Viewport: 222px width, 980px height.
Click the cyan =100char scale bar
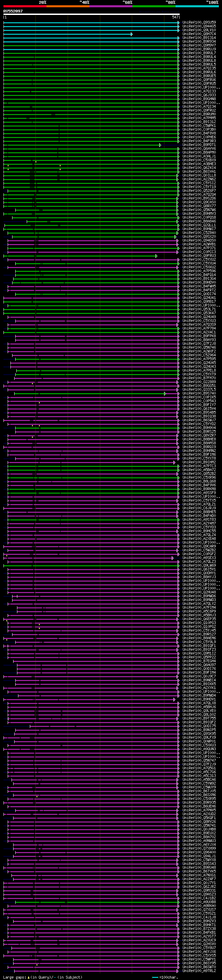155,977
